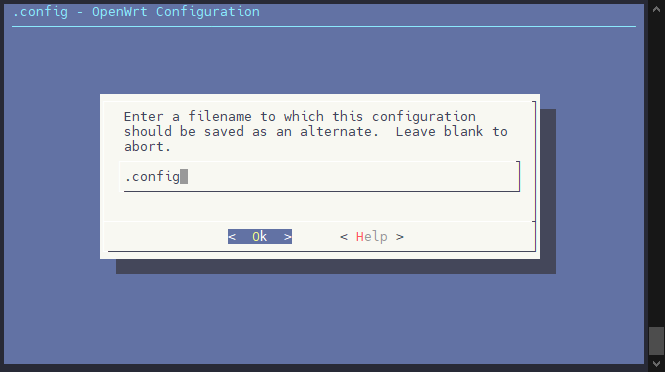The image size is (665, 372).
Task: Click the scrollbar down arrow
Action: click(657, 364)
